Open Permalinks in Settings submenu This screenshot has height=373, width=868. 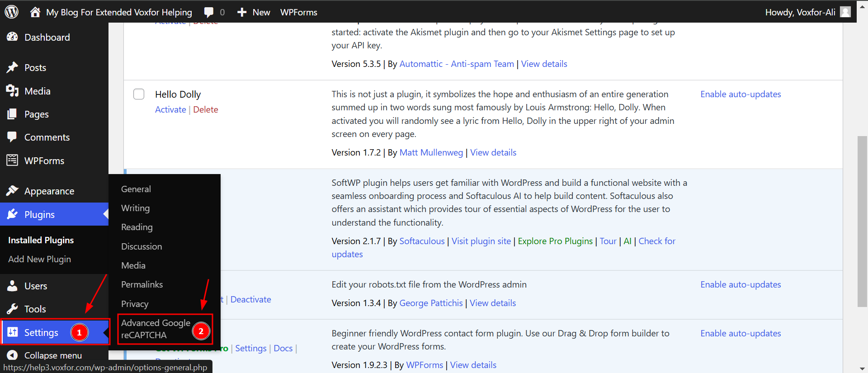[x=142, y=284]
